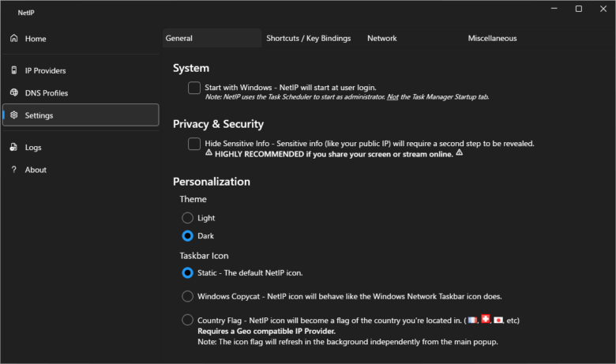Click the DNS Profiles globe icon
The width and height of the screenshot is (616, 364).
pos(14,92)
